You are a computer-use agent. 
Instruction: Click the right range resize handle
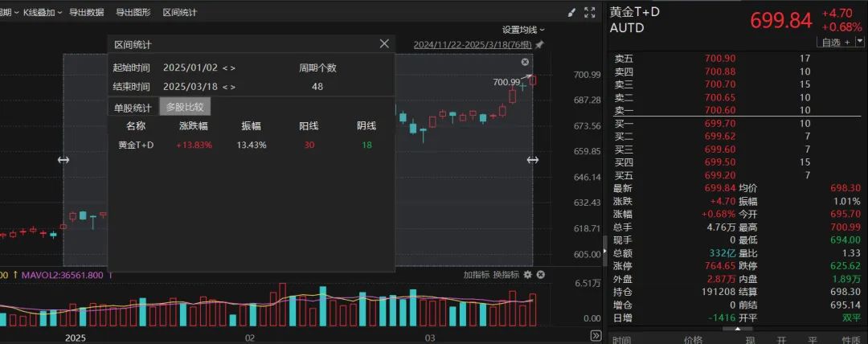tap(532, 160)
